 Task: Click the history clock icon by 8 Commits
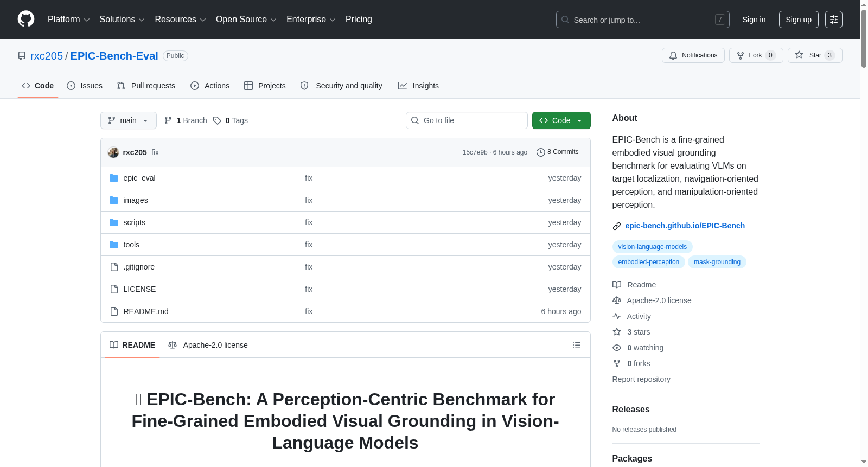click(x=540, y=152)
